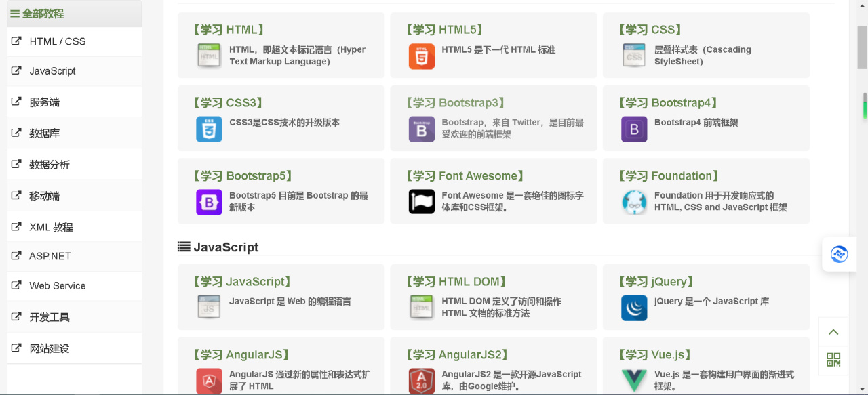Image resolution: width=868 pixels, height=395 pixels.
Task: Click the HTML tutorial icon
Action: 209,56
